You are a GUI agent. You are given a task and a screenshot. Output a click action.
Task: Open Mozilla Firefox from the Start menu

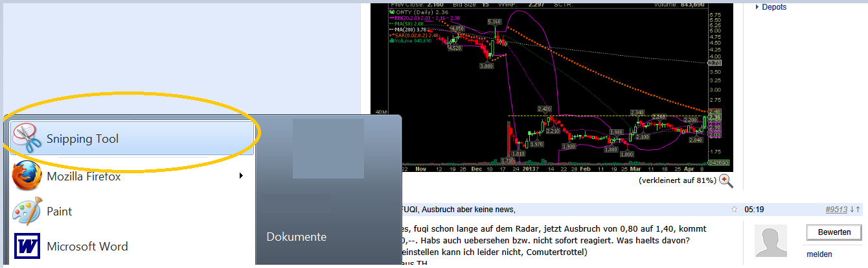[x=131, y=176]
